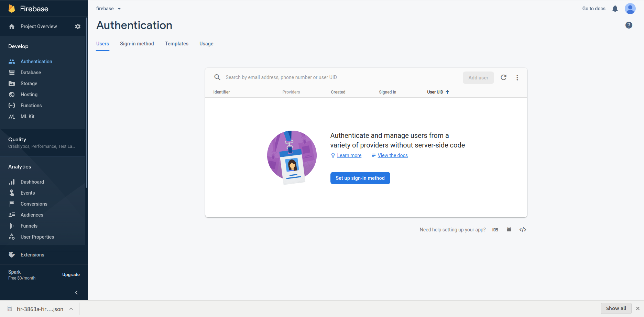Click the Providers column header

291,92
